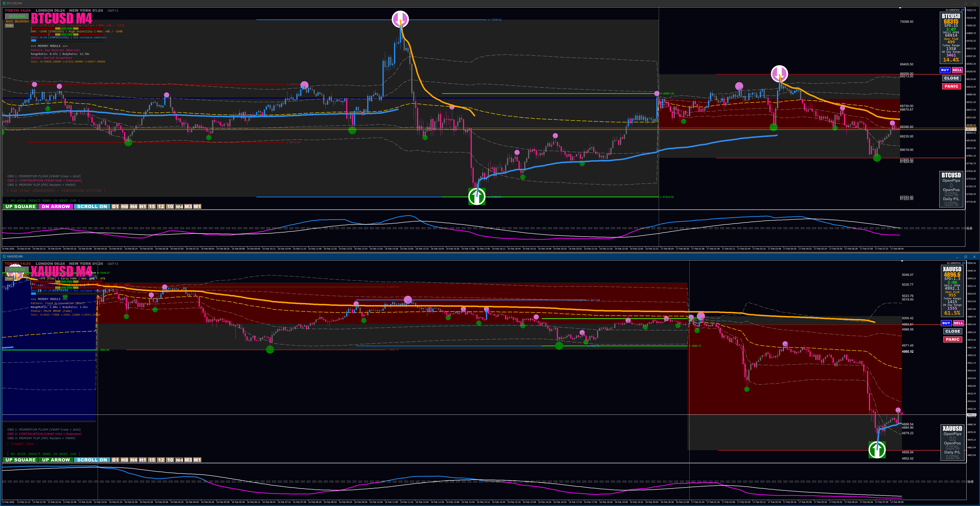Click the Scale button on BTCUSD chart
The width and height of the screenshot is (980, 506).
pyautogui.click(x=9, y=25)
